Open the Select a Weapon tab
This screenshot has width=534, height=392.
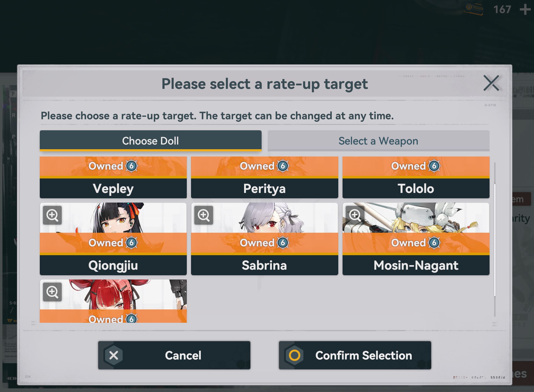point(378,141)
